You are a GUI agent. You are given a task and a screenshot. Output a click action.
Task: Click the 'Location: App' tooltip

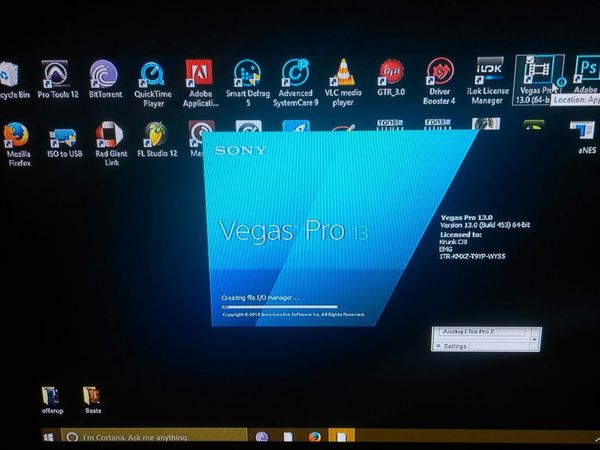(x=576, y=100)
